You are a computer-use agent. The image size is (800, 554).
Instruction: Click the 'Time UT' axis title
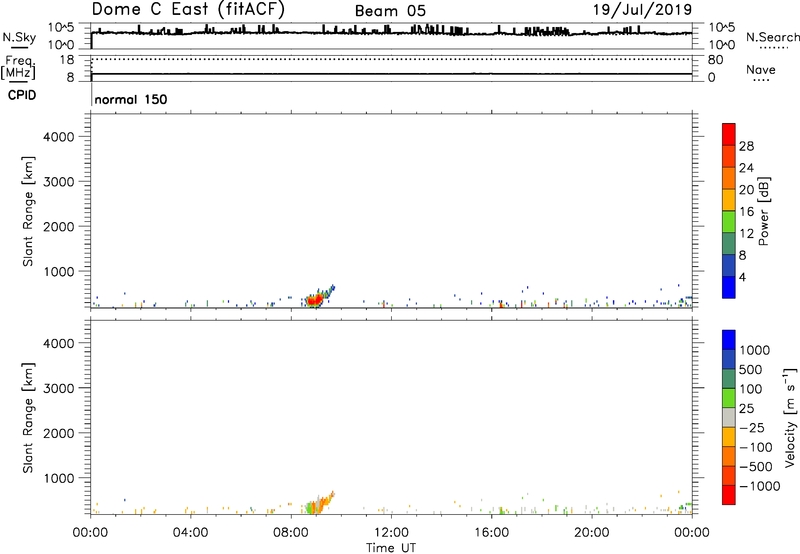click(x=391, y=548)
